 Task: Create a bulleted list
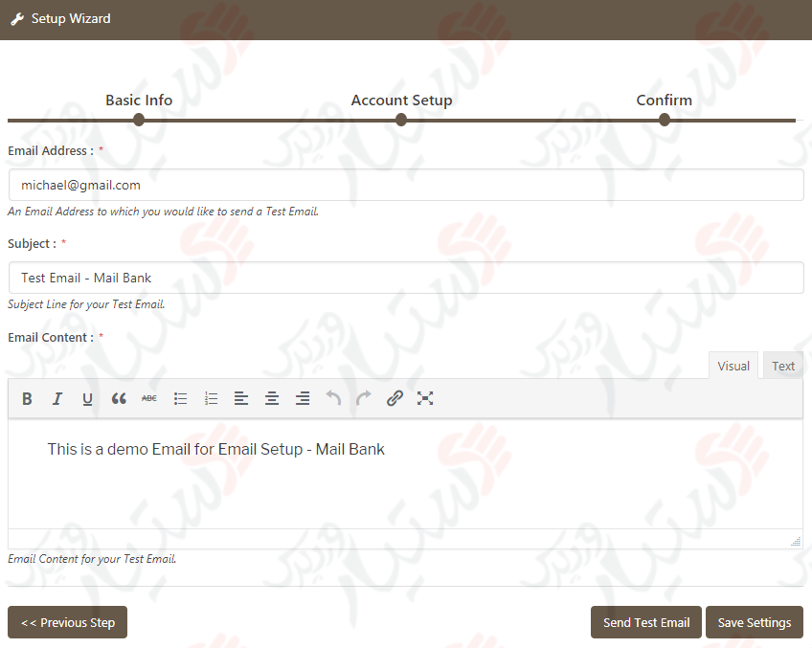click(180, 398)
